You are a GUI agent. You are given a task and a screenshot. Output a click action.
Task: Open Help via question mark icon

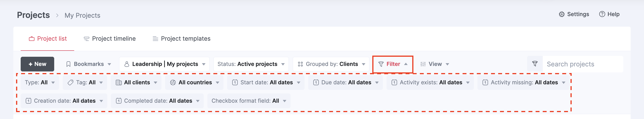tap(602, 14)
